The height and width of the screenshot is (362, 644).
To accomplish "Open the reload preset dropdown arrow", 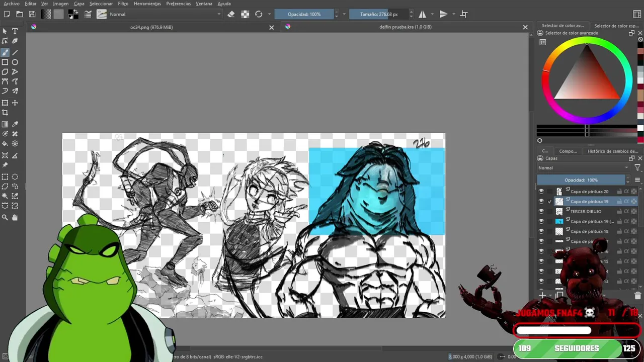I will [x=269, y=14].
